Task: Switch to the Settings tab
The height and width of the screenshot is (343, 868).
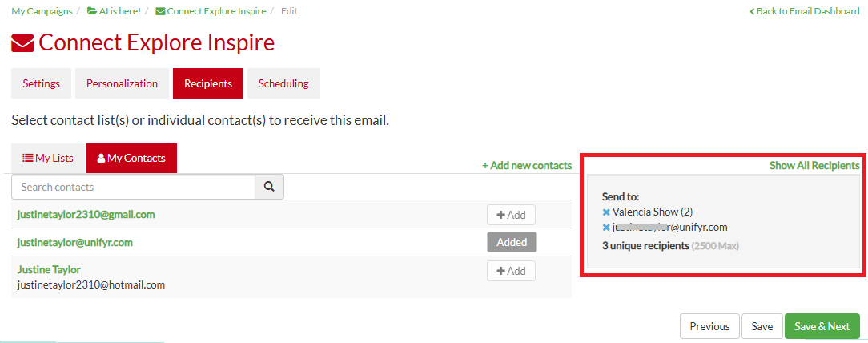Action: (41, 83)
